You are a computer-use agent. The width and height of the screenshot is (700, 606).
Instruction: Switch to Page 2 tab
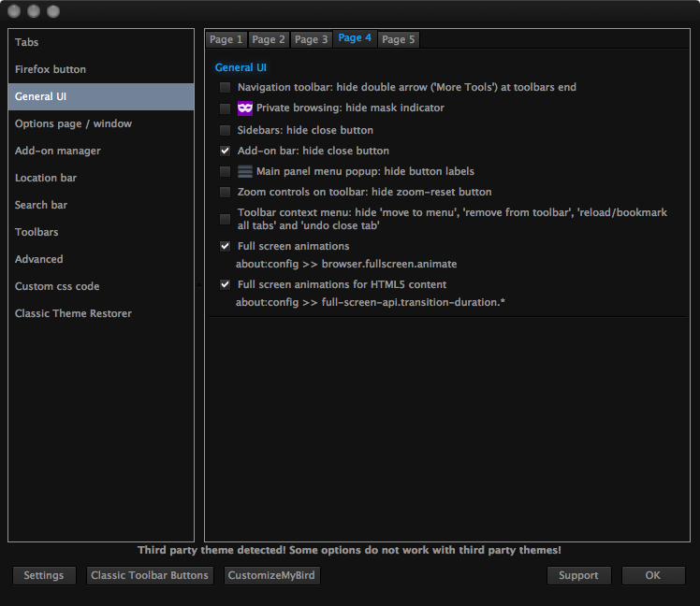point(269,39)
